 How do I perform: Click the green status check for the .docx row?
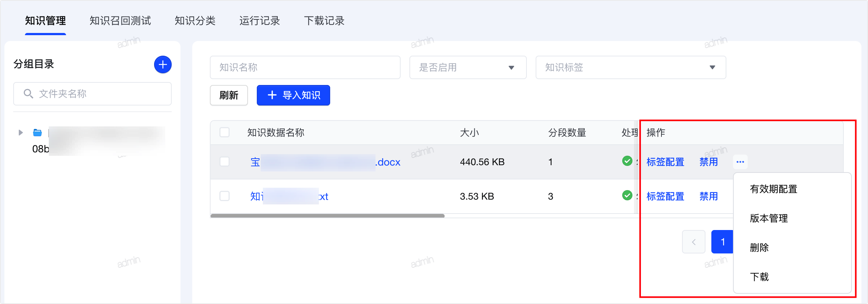coord(627,161)
